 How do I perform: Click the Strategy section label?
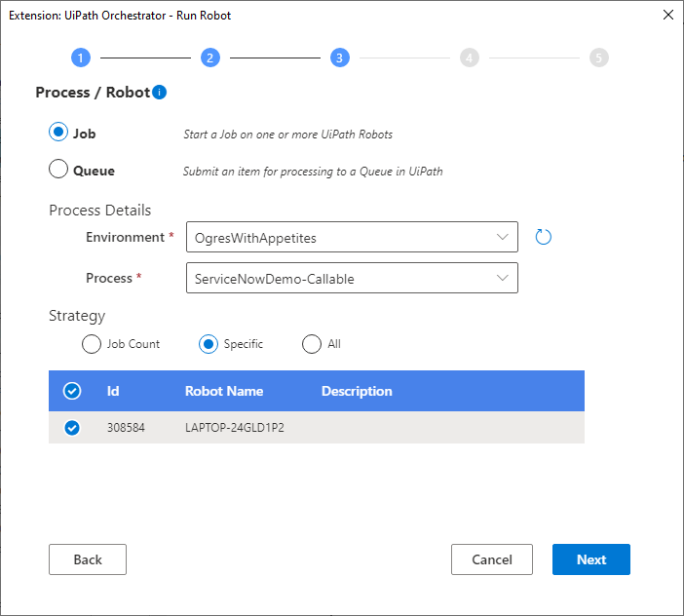pos(77,316)
